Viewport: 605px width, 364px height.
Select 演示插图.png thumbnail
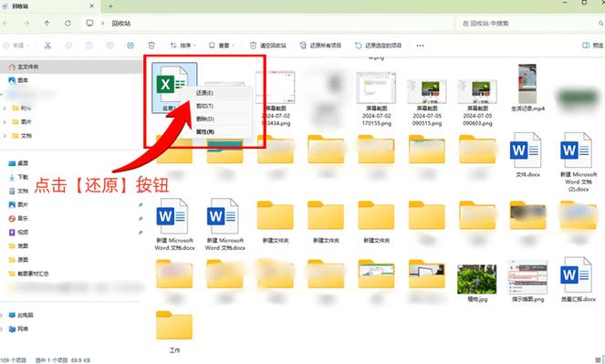click(x=527, y=277)
